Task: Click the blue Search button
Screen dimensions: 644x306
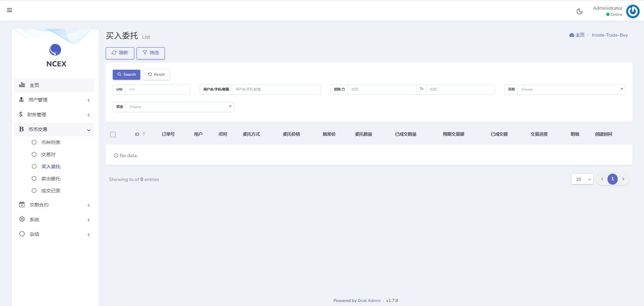Action: (127, 74)
